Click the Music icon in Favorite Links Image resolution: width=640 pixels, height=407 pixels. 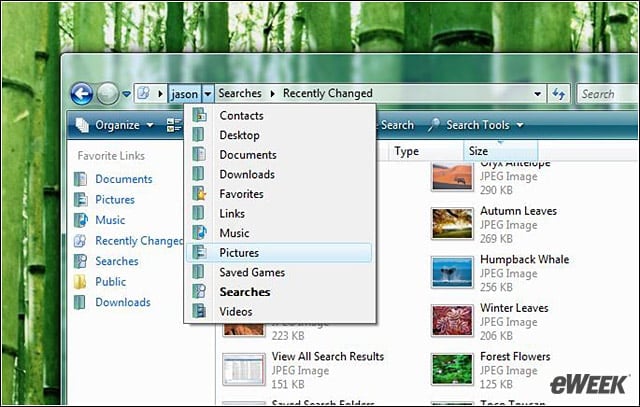click(x=80, y=220)
